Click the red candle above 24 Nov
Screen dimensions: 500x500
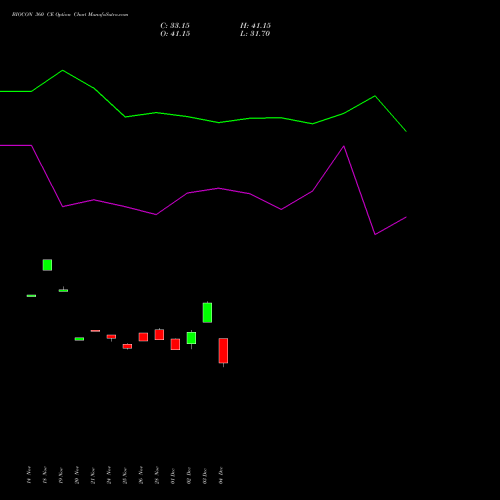pyautogui.click(x=111, y=337)
